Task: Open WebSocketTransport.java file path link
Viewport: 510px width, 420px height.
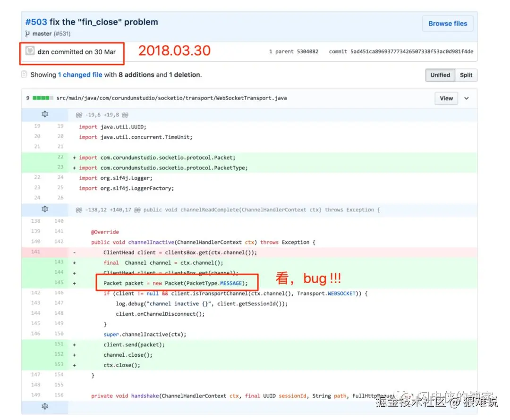Action: [x=171, y=98]
